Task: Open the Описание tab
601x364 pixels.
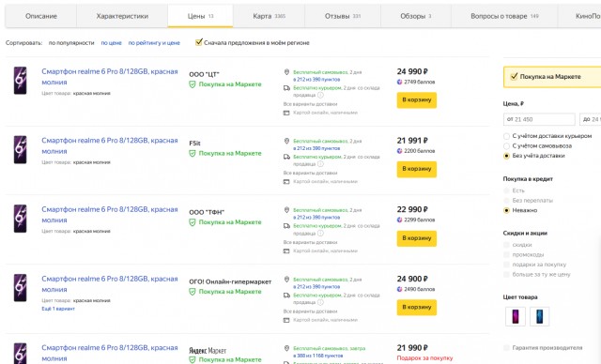Action: click(41, 16)
